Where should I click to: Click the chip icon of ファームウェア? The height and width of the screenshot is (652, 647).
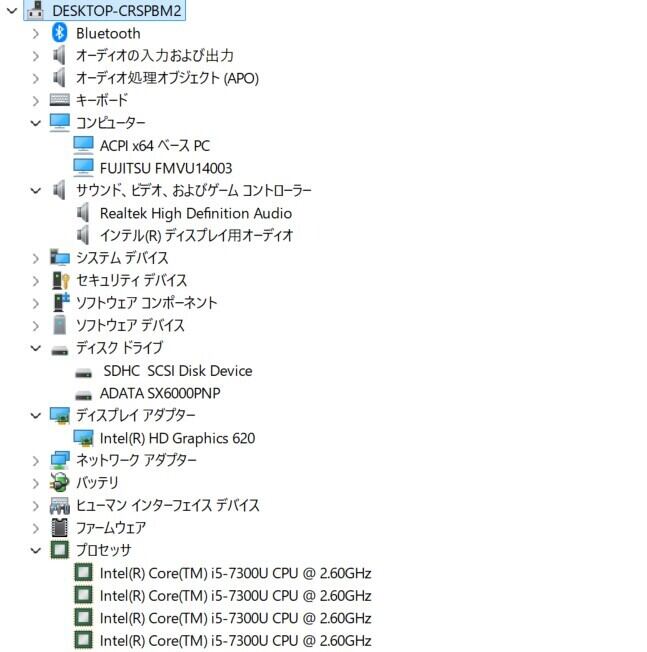click(59, 528)
